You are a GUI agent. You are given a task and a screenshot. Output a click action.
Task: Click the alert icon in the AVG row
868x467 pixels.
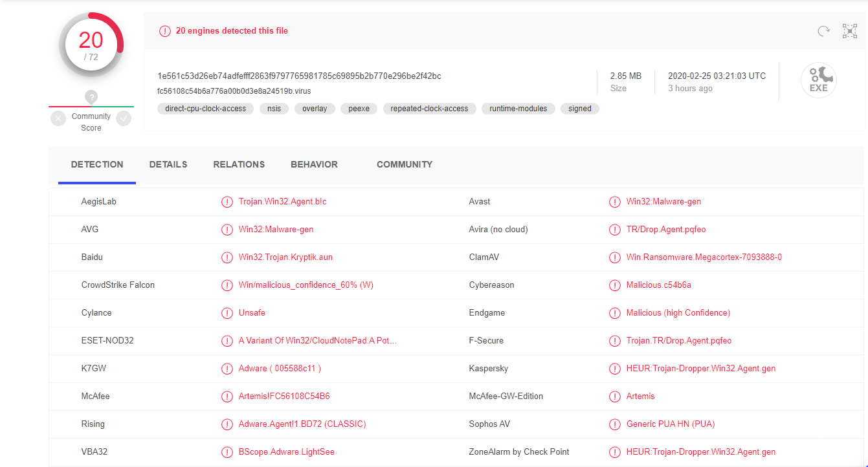click(x=227, y=230)
